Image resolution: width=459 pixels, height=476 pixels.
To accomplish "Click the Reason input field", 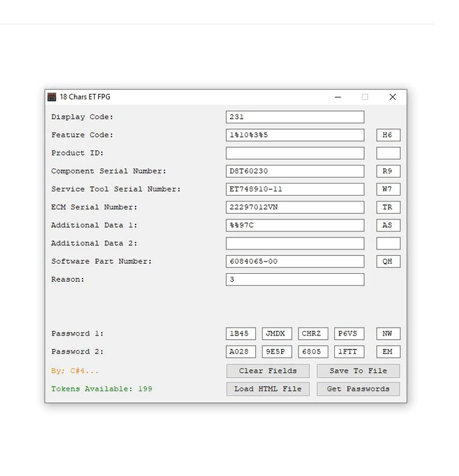I will coord(295,280).
